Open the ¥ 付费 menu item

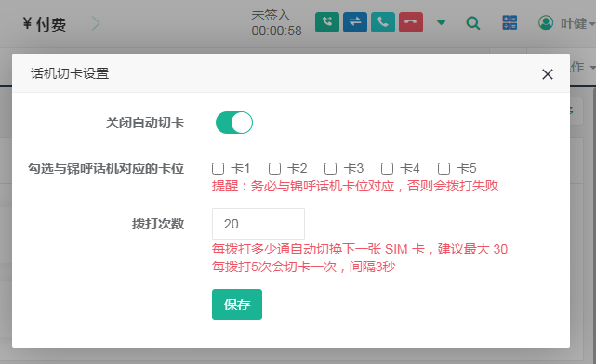tap(44, 24)
